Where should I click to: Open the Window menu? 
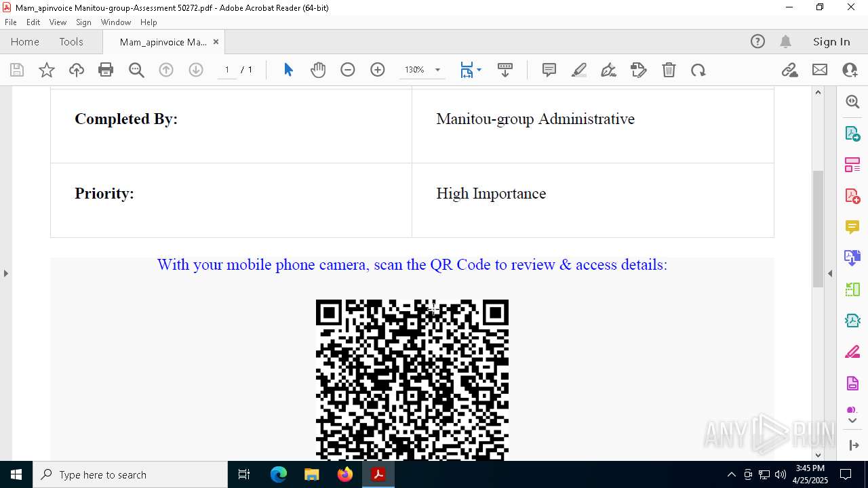coord(116,22)
